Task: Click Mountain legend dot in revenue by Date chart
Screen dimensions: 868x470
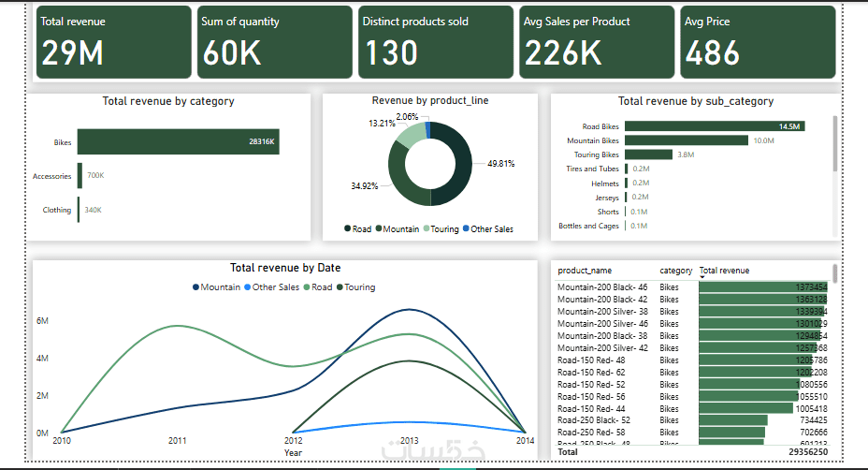Action: point(196,287)
